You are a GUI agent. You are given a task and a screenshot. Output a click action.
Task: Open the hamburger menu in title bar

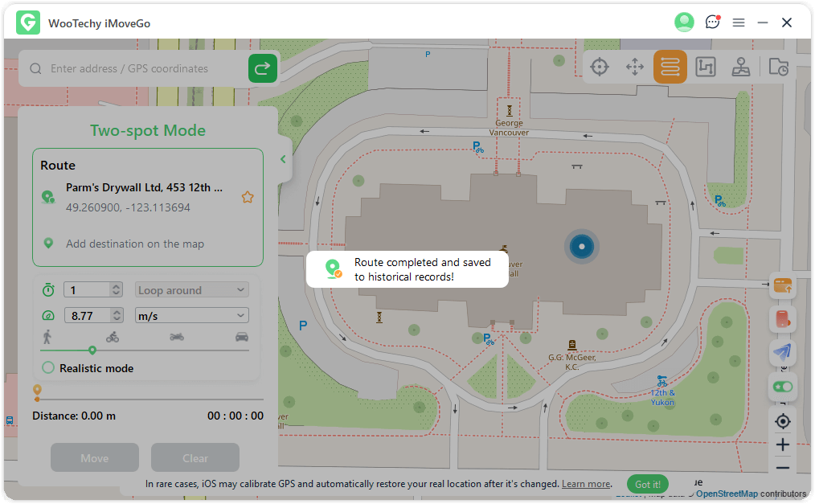tap(739, 23)
